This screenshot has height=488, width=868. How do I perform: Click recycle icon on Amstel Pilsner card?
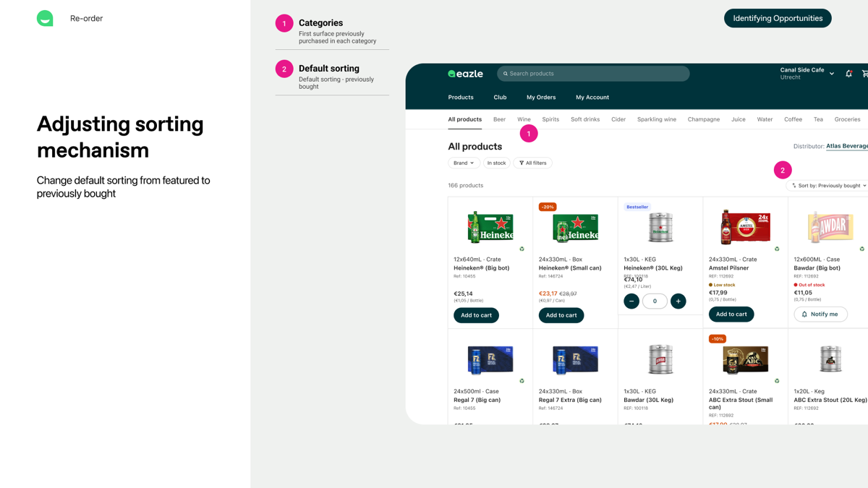(x=777, y=249)
